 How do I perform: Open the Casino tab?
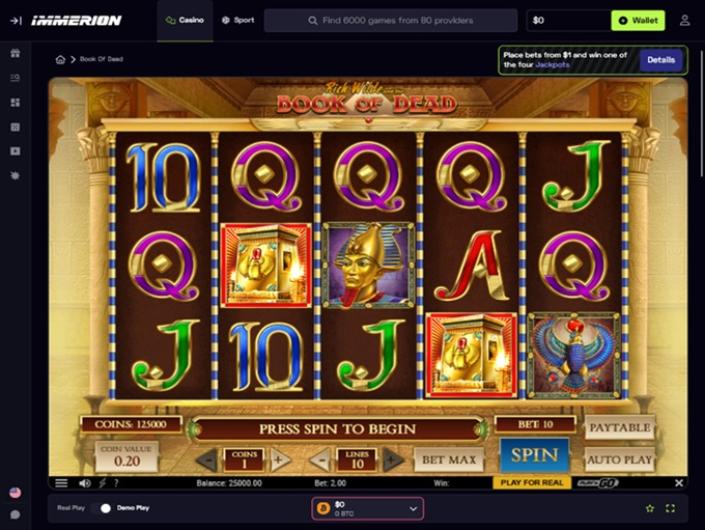pyautogui.click(x=185, y=20)
